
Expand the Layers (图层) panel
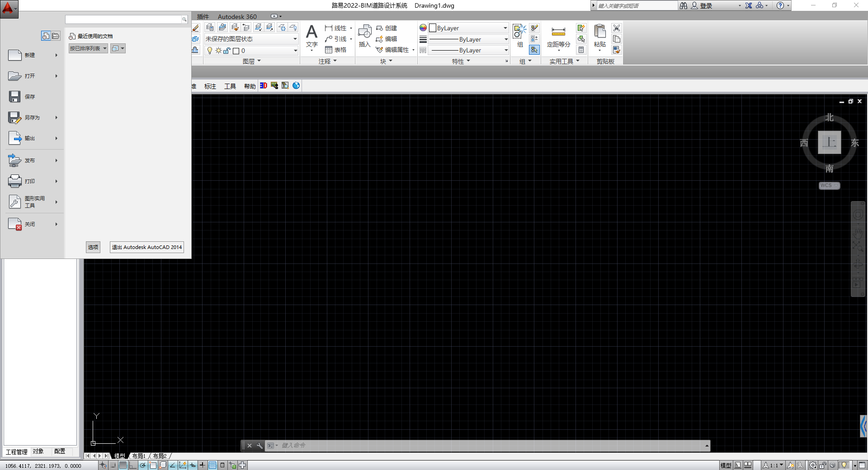point(252,61)
